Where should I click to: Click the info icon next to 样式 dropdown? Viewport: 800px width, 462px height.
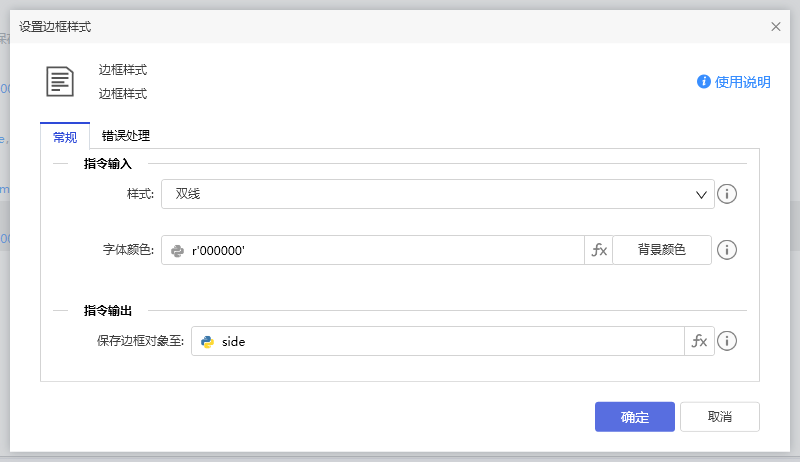tap(728, 194)
